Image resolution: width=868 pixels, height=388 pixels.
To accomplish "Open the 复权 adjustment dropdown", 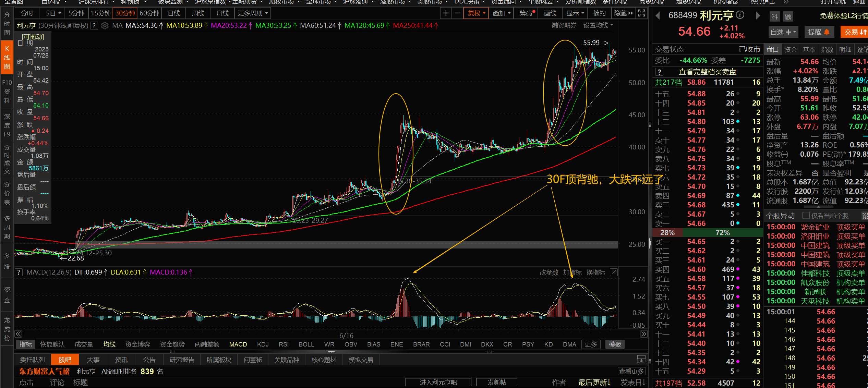I will [x=477, y=13].
